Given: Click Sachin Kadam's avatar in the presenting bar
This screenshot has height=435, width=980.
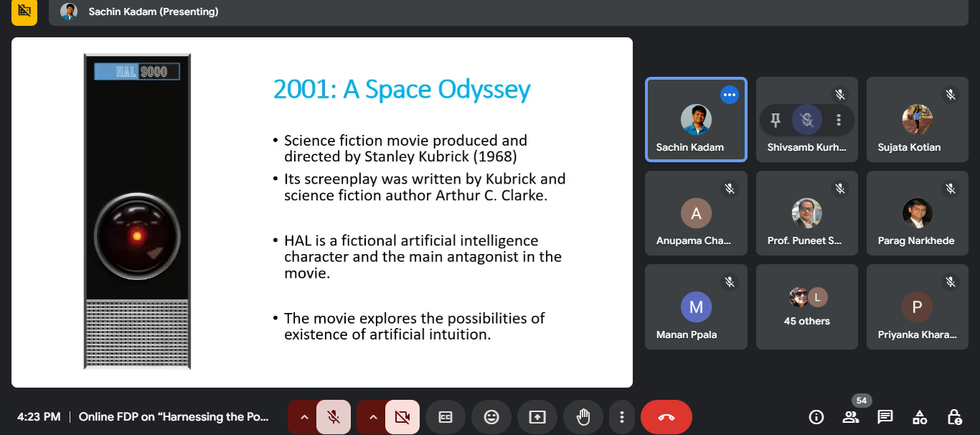Looking at the screenshot, I should [x=69, y=11].
